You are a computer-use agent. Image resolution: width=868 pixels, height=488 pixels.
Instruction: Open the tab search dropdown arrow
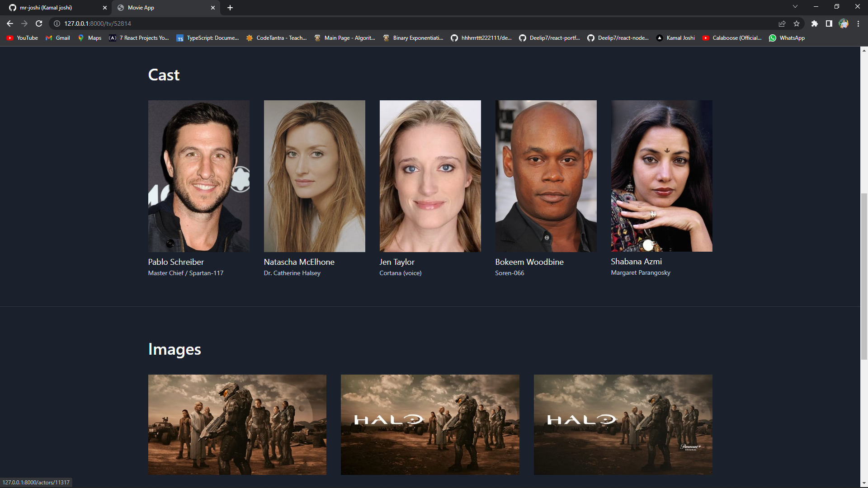(795, 6)
